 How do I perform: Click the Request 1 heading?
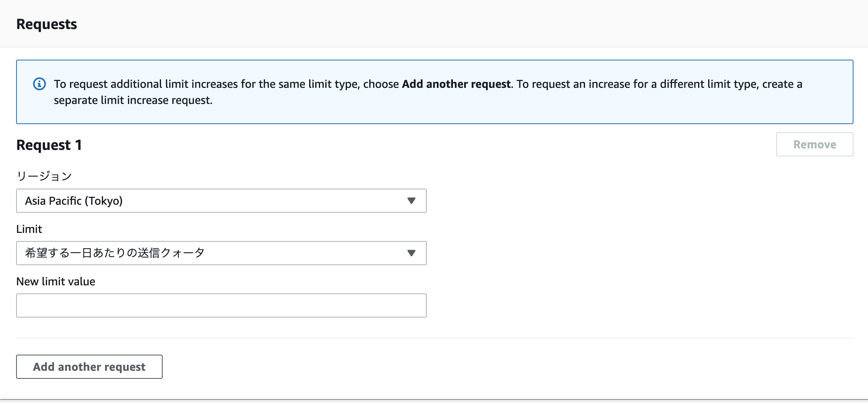(x=49, y=145)
